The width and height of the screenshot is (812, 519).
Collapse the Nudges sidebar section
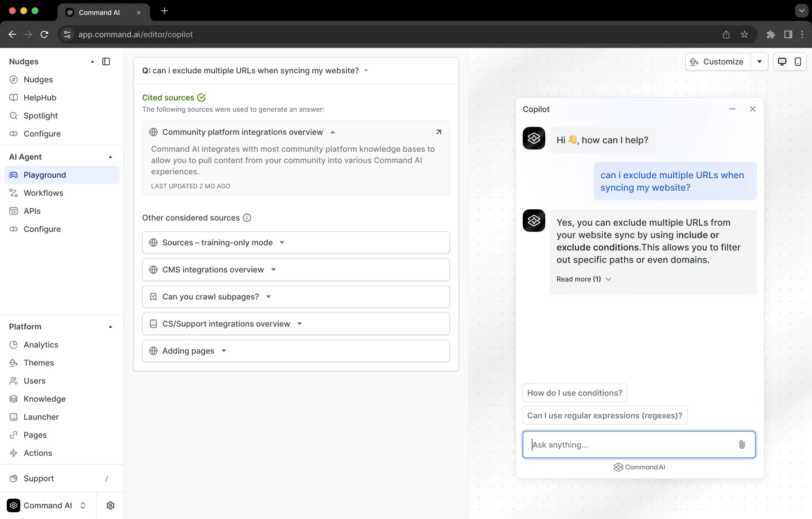click(x=92, y=61)
